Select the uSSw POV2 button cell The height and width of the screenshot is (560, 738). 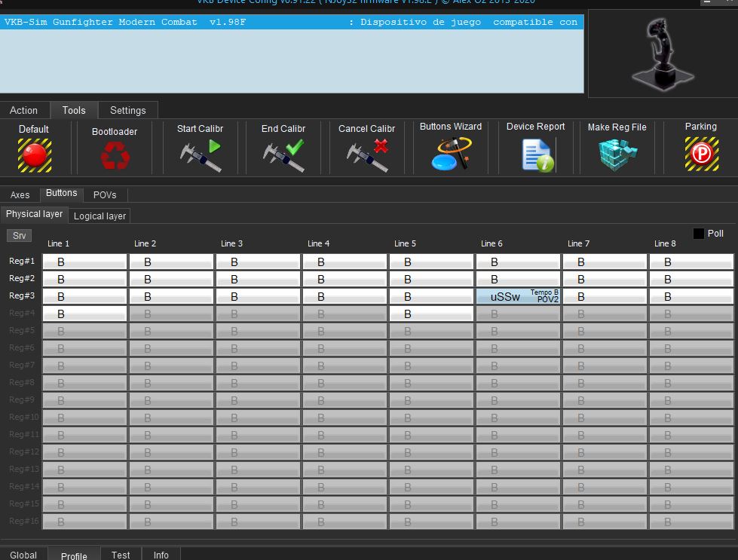pos(518,296)
